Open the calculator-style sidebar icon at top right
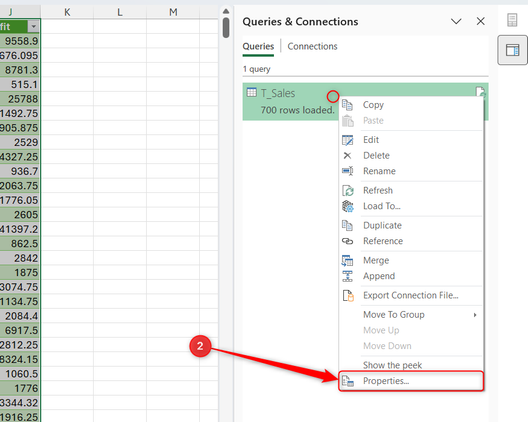Image resolution: width=528 pixels, height=422 pixels. pos(512,20)
